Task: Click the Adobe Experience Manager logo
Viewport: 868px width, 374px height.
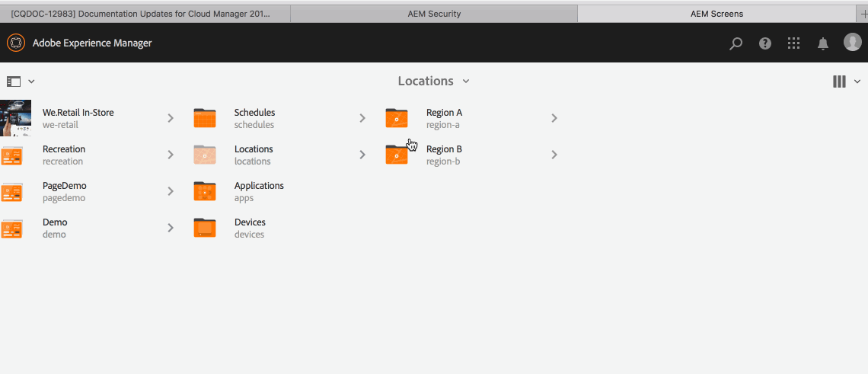Action: (x=15, y=43)
